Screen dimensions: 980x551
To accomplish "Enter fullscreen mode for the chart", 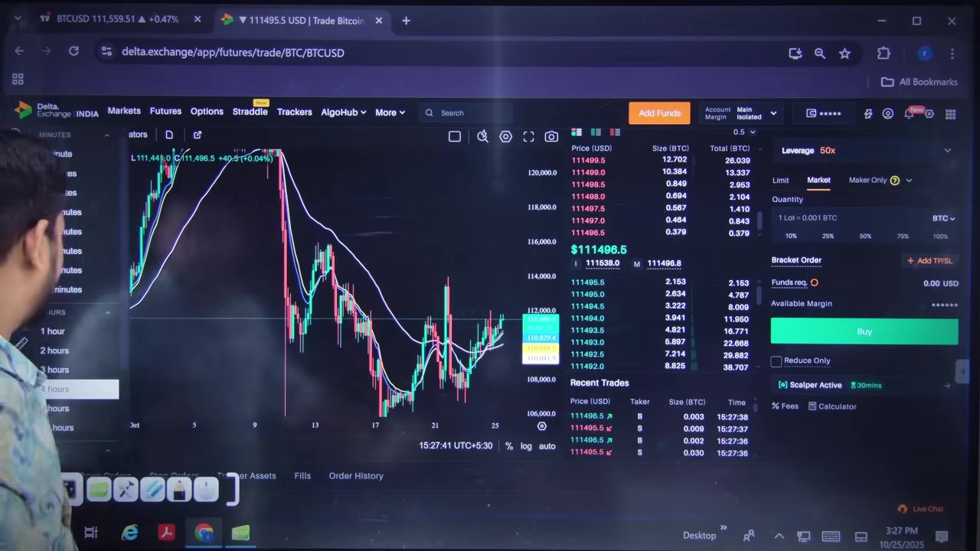I will [528, 136].
